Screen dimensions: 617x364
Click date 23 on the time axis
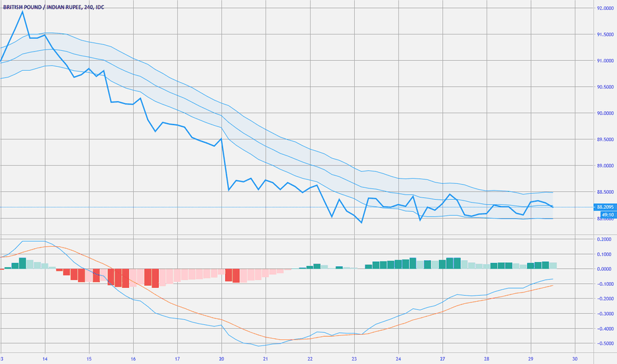(x=354, y=359)
